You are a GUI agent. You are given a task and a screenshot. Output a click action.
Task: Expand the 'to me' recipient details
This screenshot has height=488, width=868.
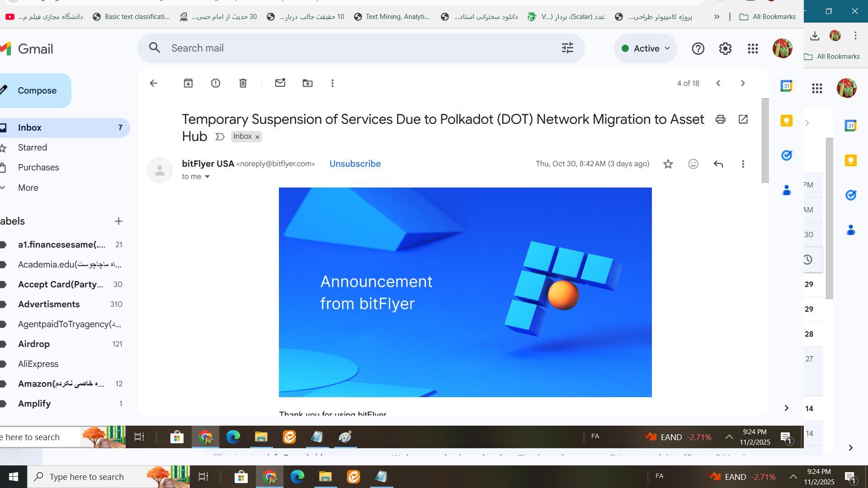pyautogui.click(x=208, y=177)
